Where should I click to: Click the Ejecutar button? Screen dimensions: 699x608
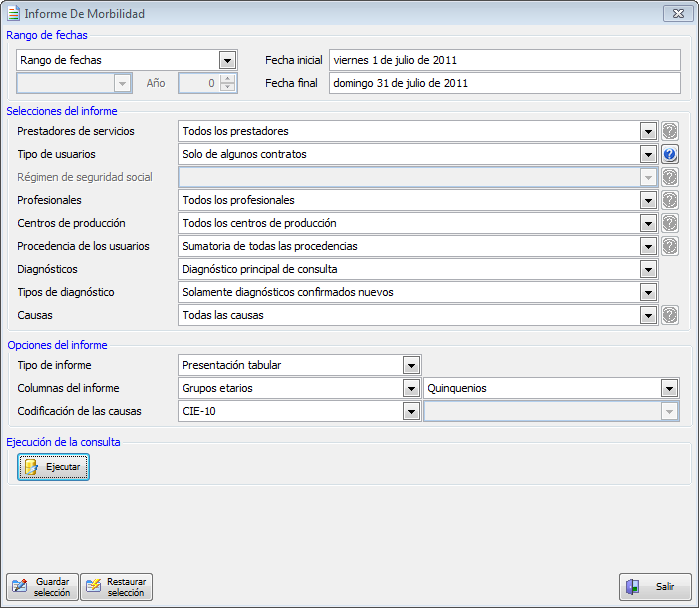pyautogui.click(x=53, y=467)
